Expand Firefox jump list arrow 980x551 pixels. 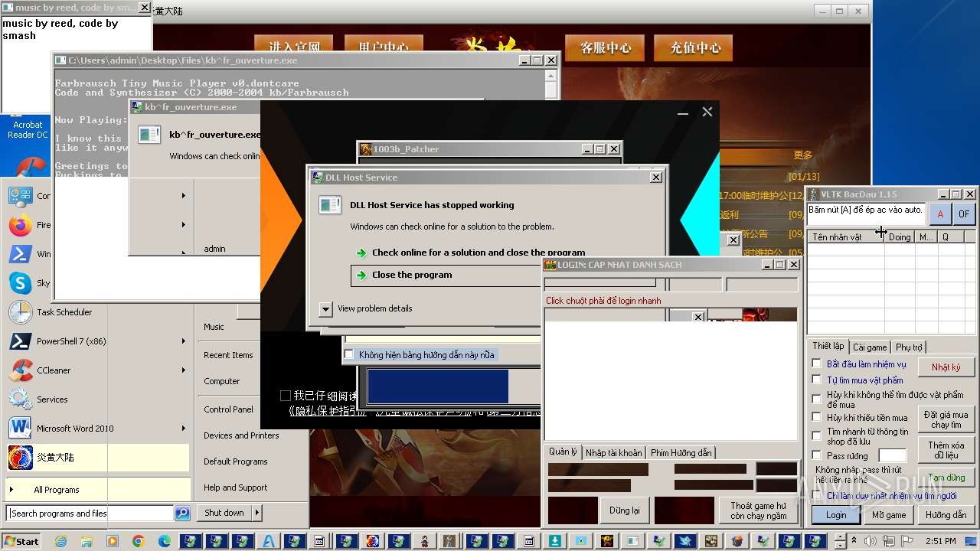[184, 225]
